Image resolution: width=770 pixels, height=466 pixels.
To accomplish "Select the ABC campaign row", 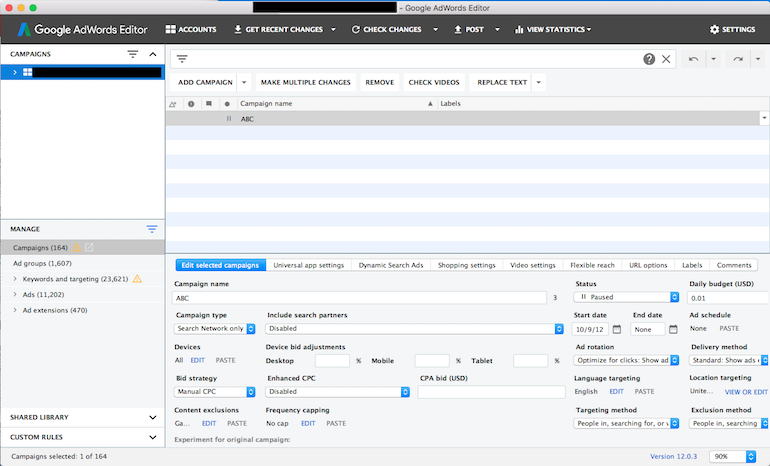I will point(463,119).
